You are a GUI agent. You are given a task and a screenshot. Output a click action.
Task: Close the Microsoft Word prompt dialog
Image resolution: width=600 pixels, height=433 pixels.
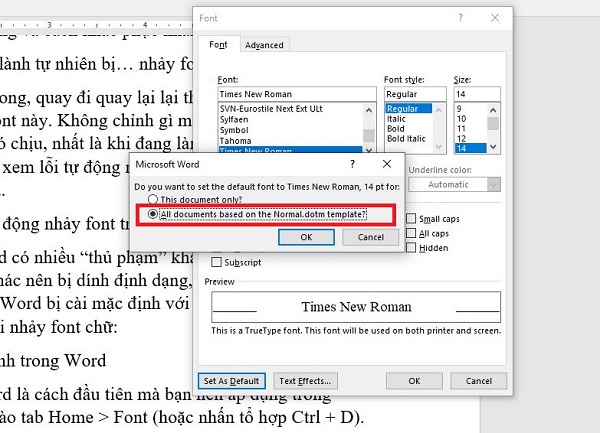point(387,164)
